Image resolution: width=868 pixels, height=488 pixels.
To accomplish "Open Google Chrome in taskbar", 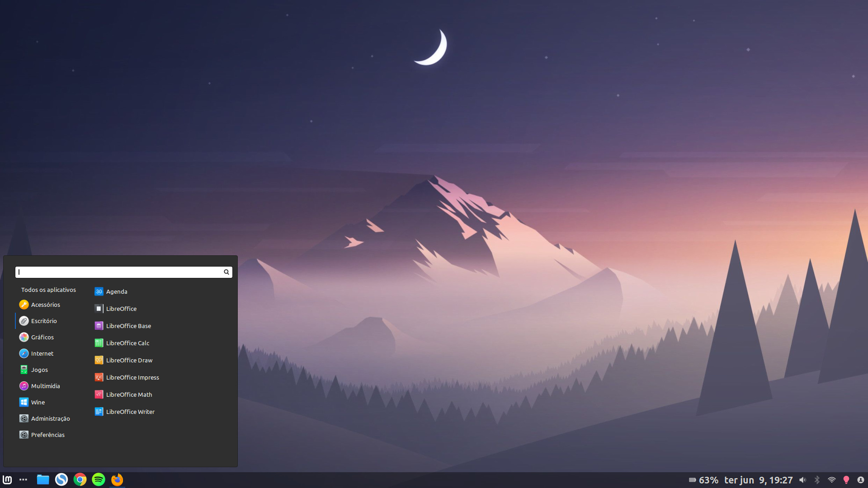I will point(80,479).
